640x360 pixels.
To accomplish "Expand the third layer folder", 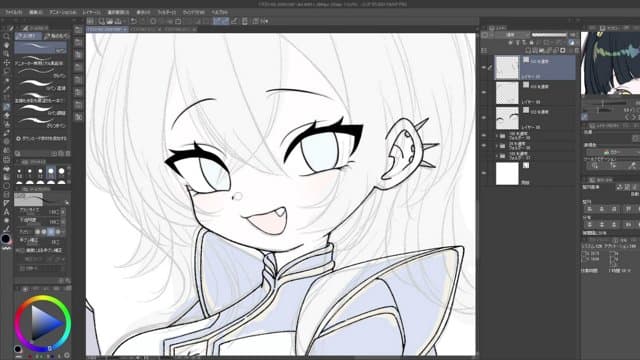I will coord(497,156).
